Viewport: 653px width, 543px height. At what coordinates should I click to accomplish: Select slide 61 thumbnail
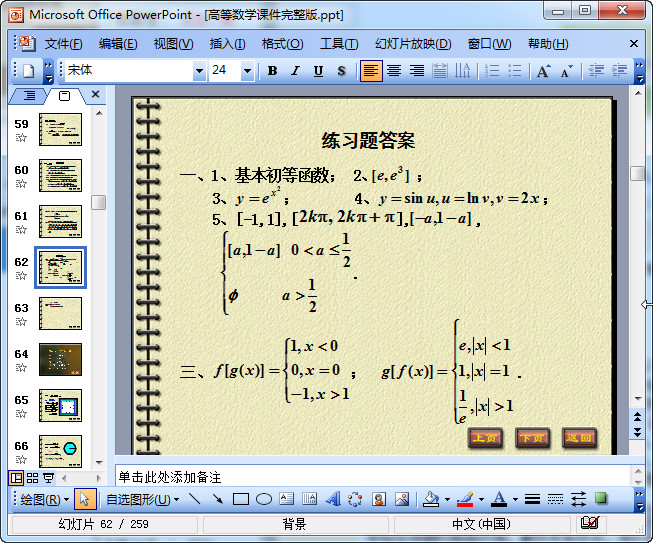(x=60, y=222)
